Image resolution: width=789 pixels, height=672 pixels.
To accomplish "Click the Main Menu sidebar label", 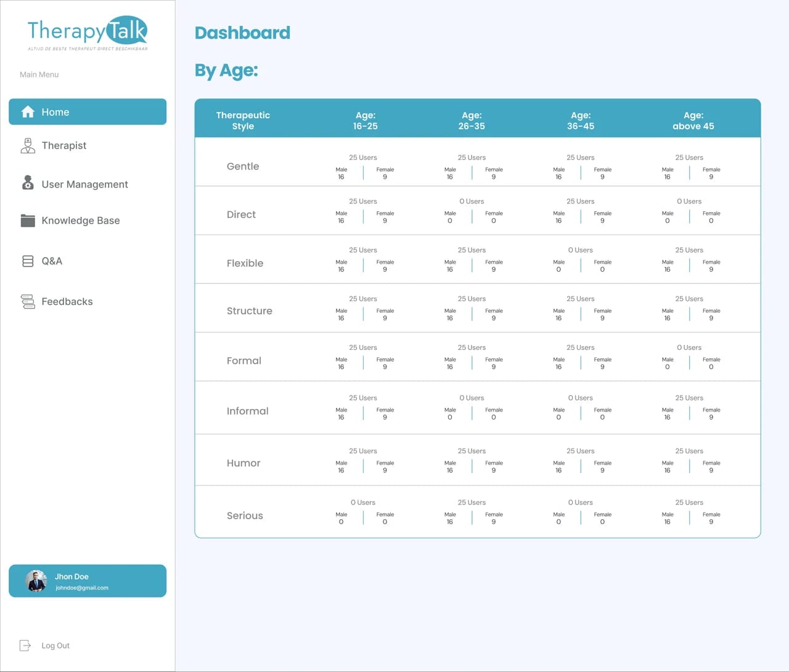I will point(39,75).
